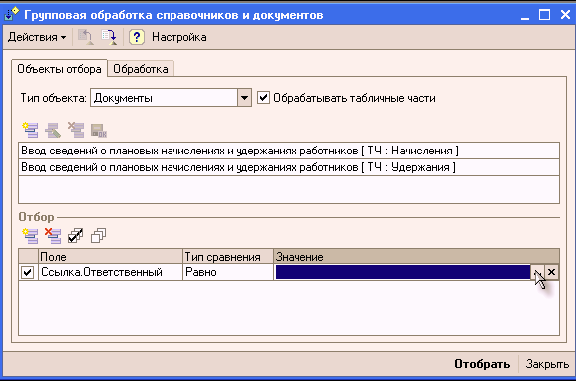Select the row ending in ТЧ : Начисления

tap(289, 150)
